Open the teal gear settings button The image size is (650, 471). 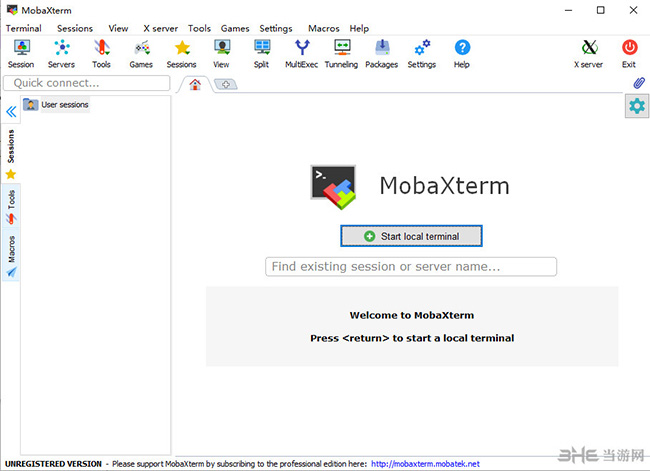(x=637, y=106)
